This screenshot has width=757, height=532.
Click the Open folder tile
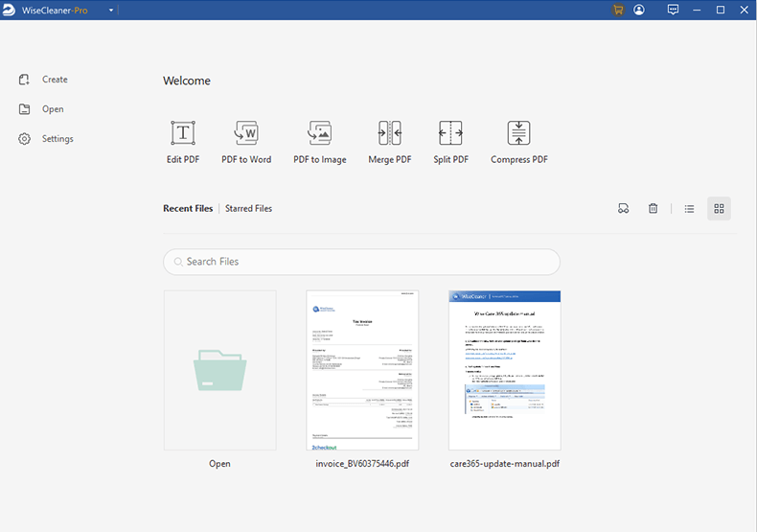pos(220,370)
